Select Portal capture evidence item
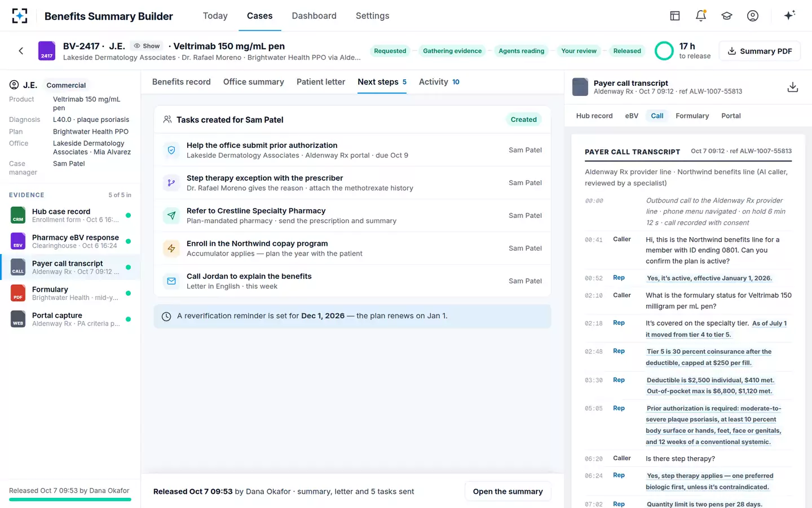Image resolution: width=812 pixels, height=508 pixels. click(70, 319)
